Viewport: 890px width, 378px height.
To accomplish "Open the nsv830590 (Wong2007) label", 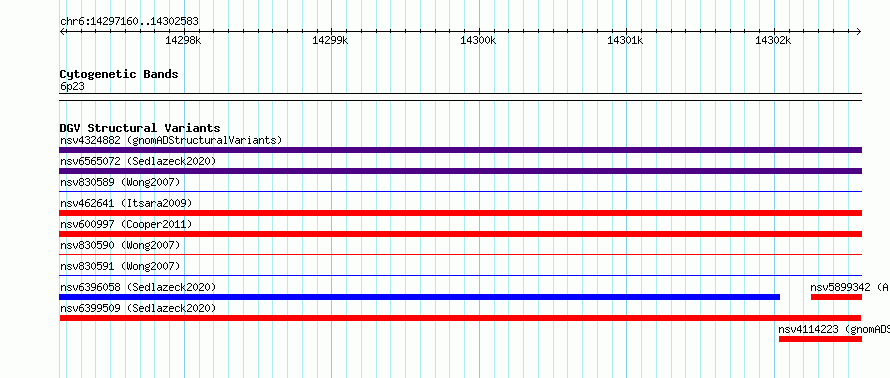I will coord(120,245).
